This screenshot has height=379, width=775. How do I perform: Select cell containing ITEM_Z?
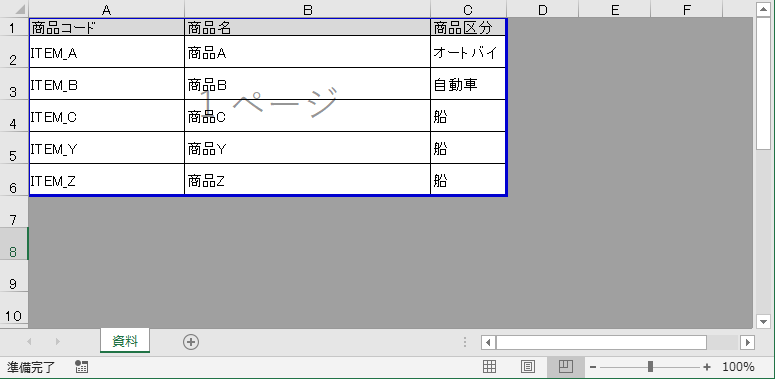pyautogui.click(x=107, y=179)
